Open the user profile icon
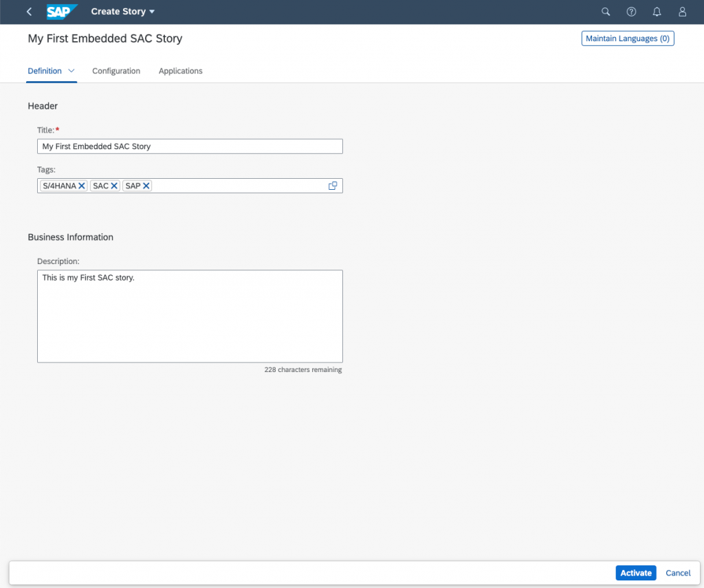This screenshot has width=704, height=588. pos(683,12)
